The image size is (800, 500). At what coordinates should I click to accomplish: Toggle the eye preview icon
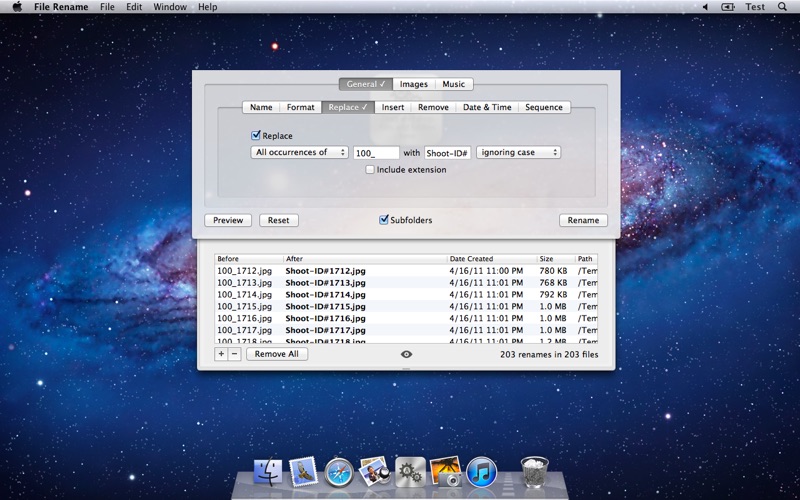click(x=407, y=354)
